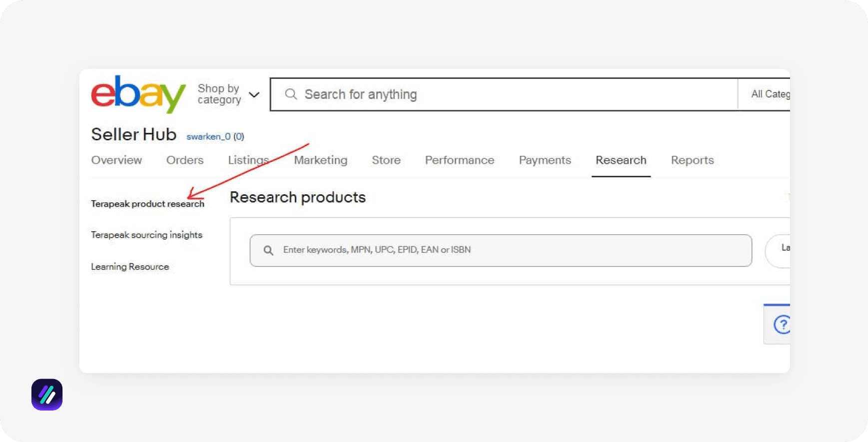Open the Reports tab
Viewport: 868px width, 442px height.
692,160
